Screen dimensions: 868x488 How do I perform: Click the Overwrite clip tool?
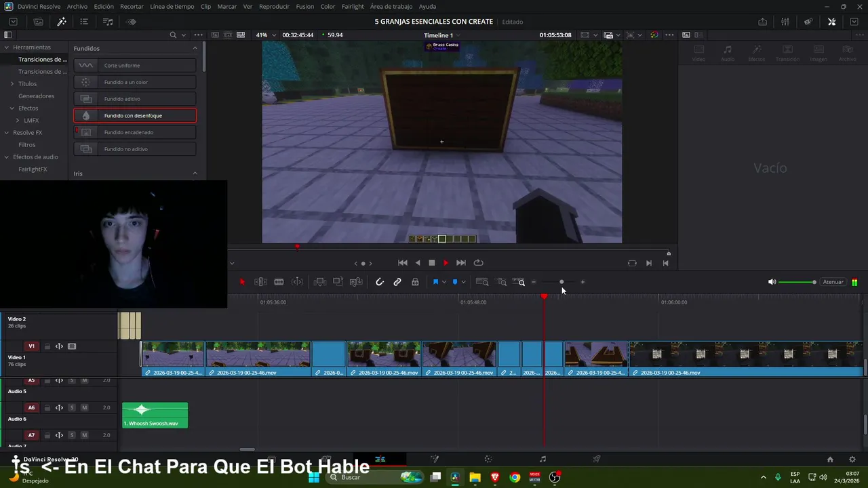[x=338, y=282]
